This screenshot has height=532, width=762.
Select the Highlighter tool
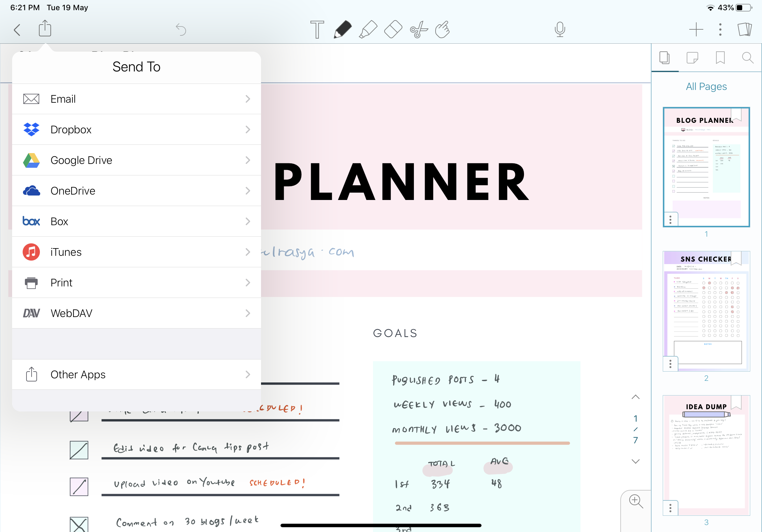pyautogui.click(x=368, y=30)
